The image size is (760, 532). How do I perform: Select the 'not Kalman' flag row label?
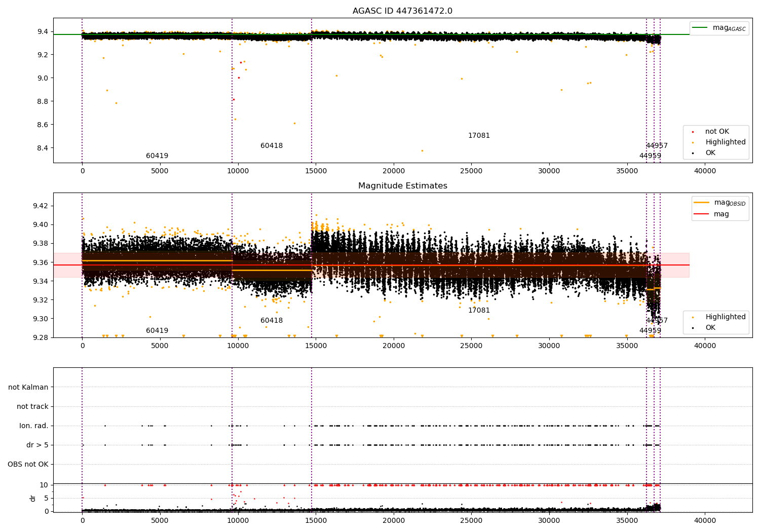[28, 388]
